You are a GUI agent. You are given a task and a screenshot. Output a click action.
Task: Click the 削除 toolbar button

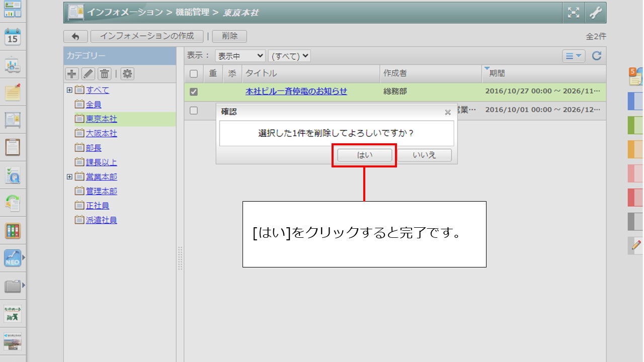tap(229, 36)
